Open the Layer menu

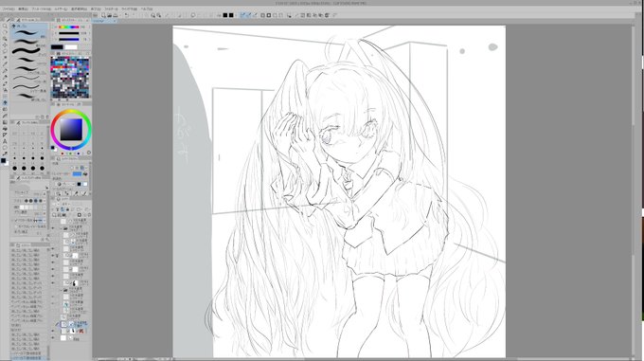(x=61, y=9)
